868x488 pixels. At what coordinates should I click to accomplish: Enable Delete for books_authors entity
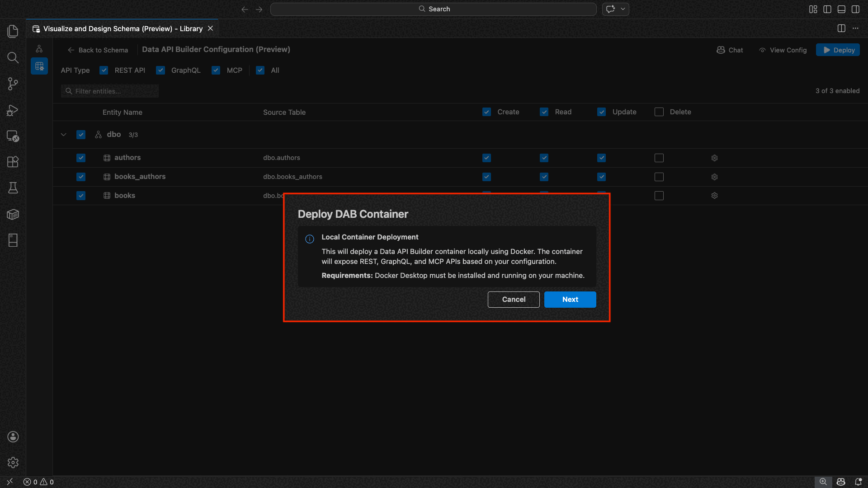point(659,177)
